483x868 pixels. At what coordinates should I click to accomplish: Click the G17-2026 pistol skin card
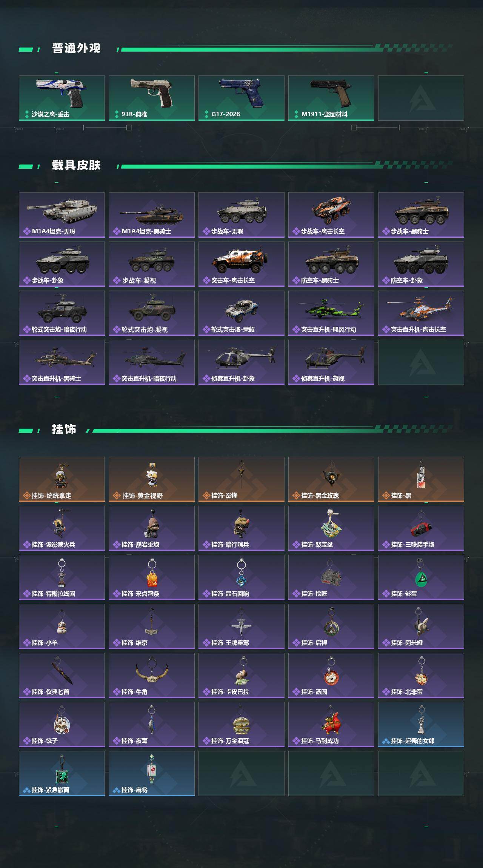pos(241,98)
